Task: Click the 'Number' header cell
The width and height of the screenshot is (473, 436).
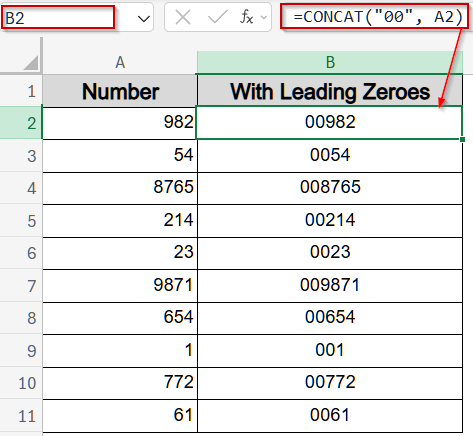Action: click(x=120, y=91)
